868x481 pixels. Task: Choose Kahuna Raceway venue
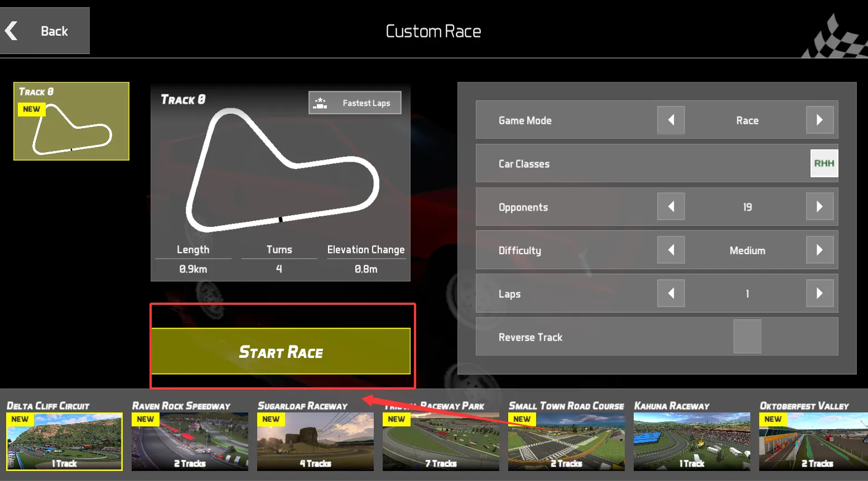tap(692, 441)
